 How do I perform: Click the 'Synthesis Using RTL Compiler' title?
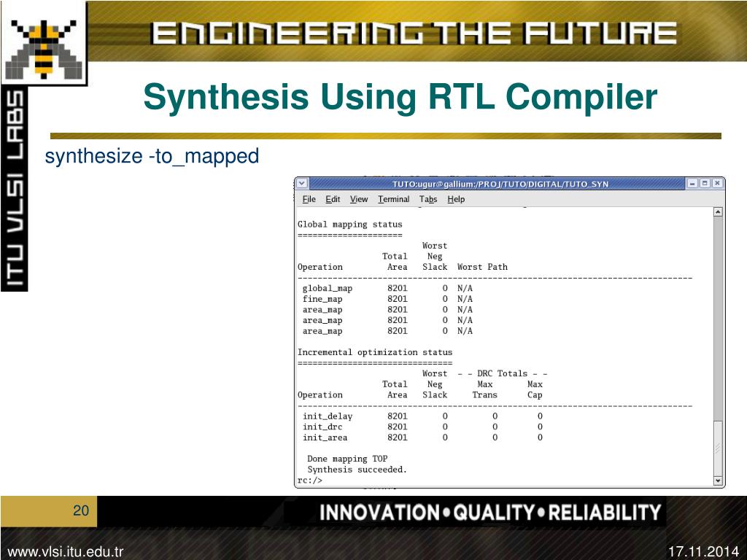pos(400,97)
